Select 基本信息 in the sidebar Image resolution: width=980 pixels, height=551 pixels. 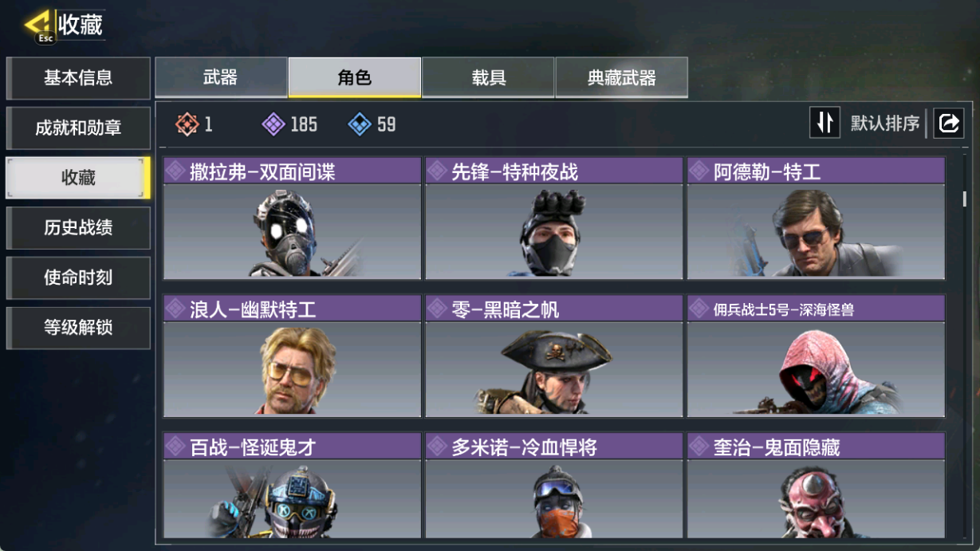78,78
